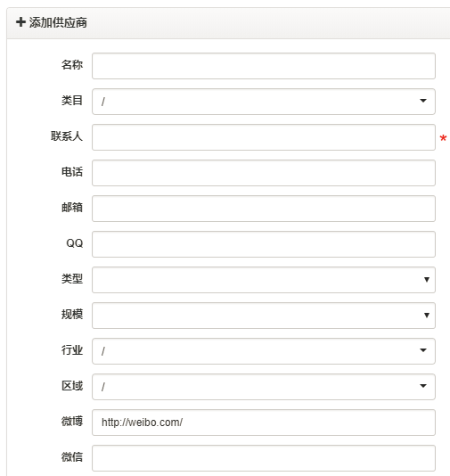Click the 添加供应商 panel header
450x476 pixels.
228,23
